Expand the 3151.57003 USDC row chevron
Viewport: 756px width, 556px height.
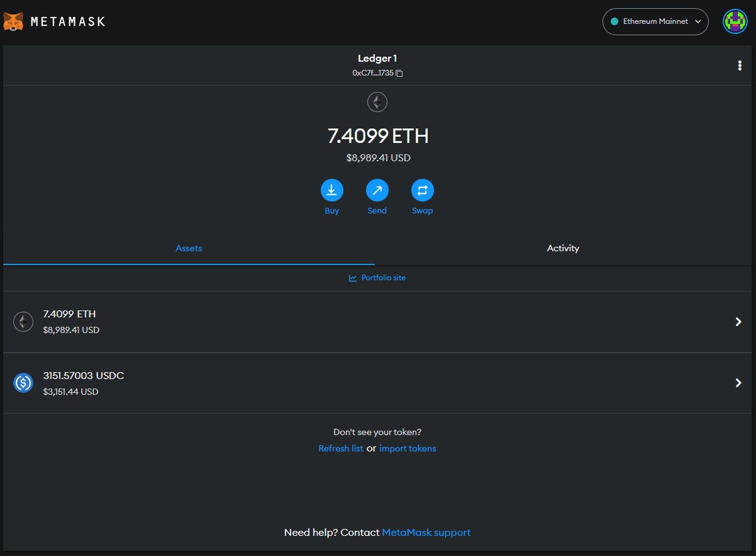coord(738,383)
